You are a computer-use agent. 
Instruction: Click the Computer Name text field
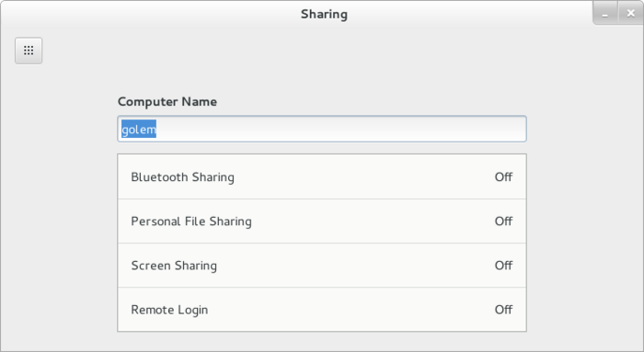322,130
